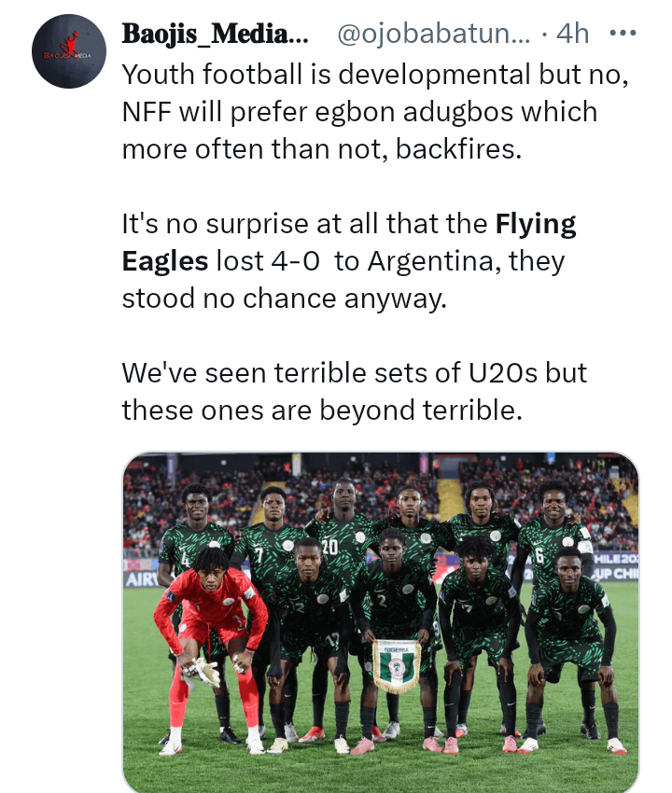Click the line 'We've seen terrible sets of U20s'
Screen dimensions: 672x793
[x=354, y=373]
